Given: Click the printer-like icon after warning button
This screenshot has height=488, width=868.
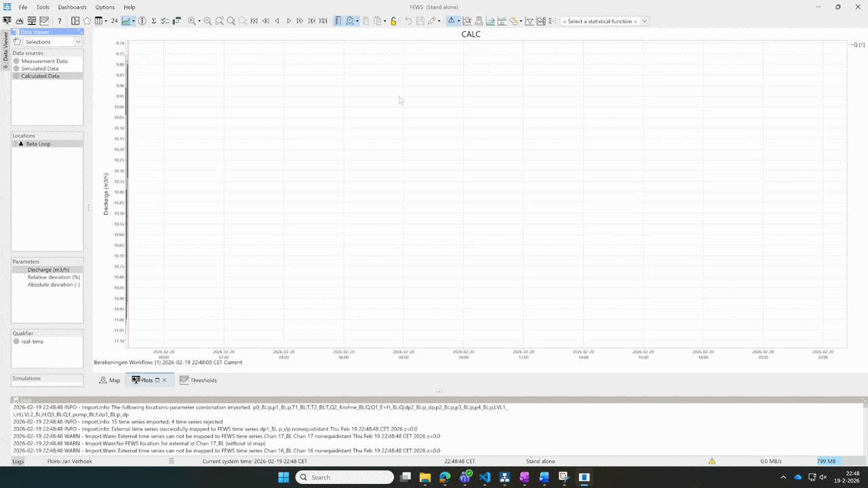Looking at the screenshot, I should [479, 21].
